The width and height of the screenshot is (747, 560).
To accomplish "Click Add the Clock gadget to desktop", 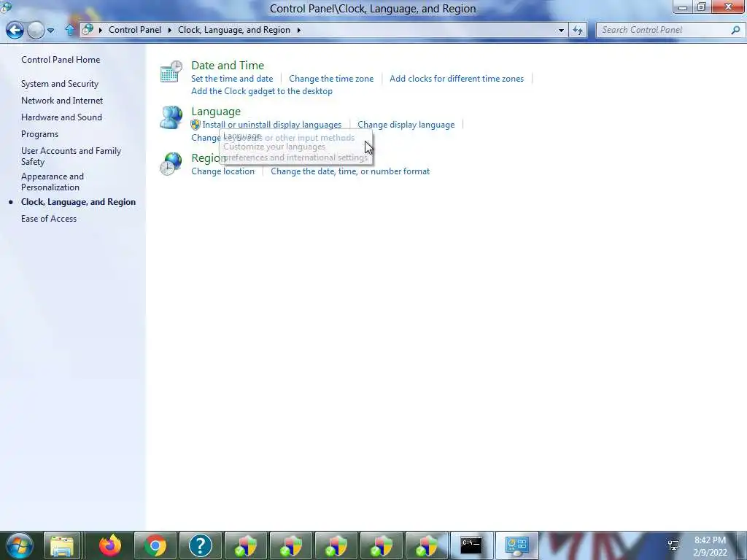I will pyautogui.click(x=262, y=91).
